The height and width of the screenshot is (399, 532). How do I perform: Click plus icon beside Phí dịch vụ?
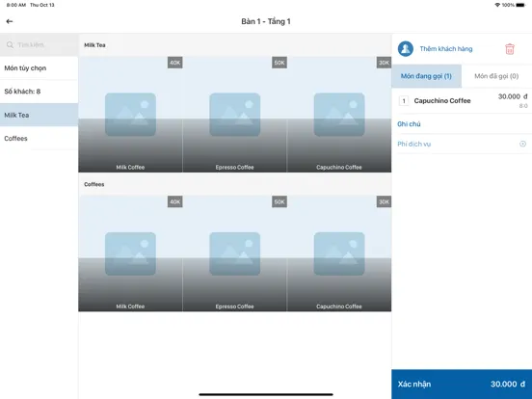point(522,144)
